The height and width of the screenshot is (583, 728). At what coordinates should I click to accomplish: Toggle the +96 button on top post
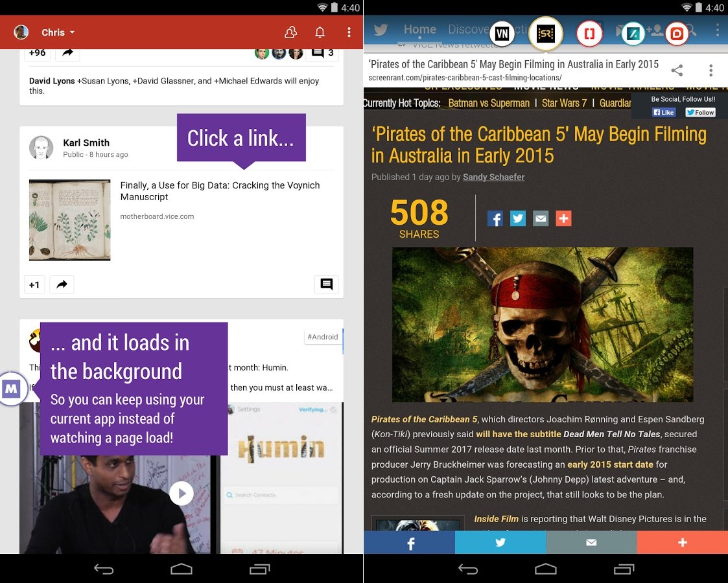(x=37, y=52)
